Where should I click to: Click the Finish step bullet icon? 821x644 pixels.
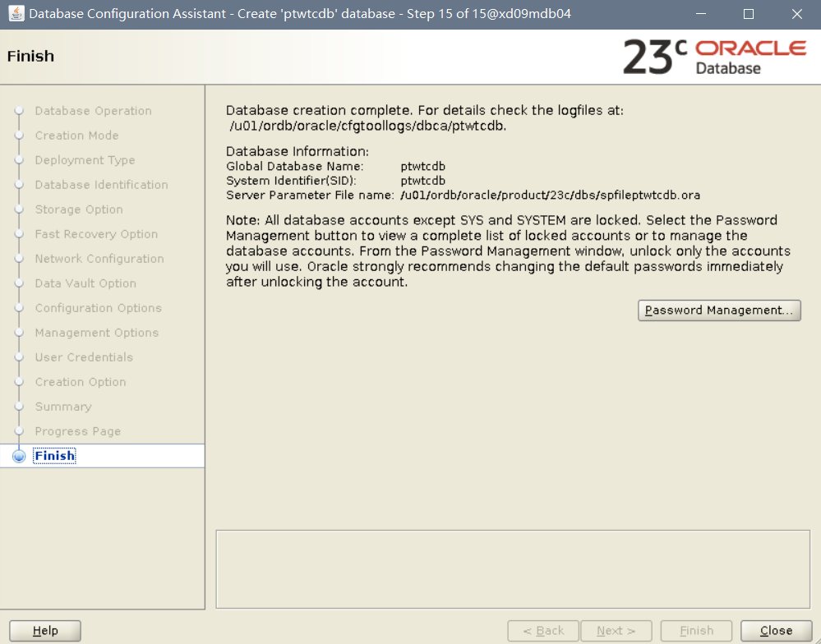tap(20, 456)
